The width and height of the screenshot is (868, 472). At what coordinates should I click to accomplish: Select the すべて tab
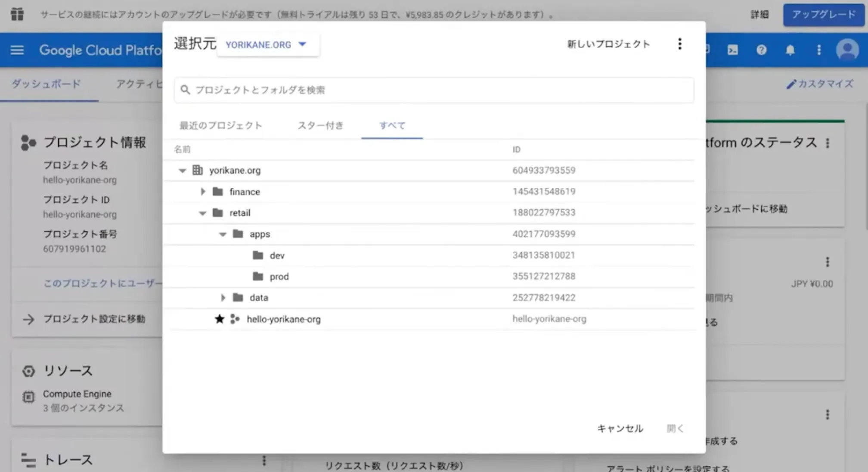(x=392, y=125)
